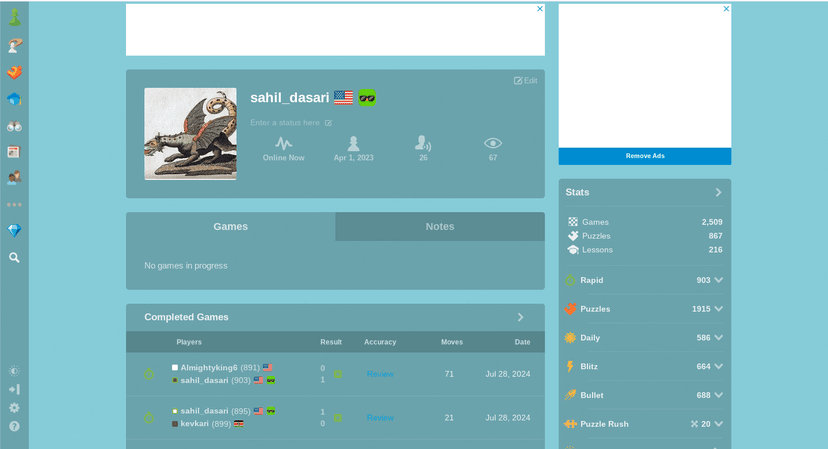
Task: Open the settings gear in sidebar
Action: click(x=14, y=408)
